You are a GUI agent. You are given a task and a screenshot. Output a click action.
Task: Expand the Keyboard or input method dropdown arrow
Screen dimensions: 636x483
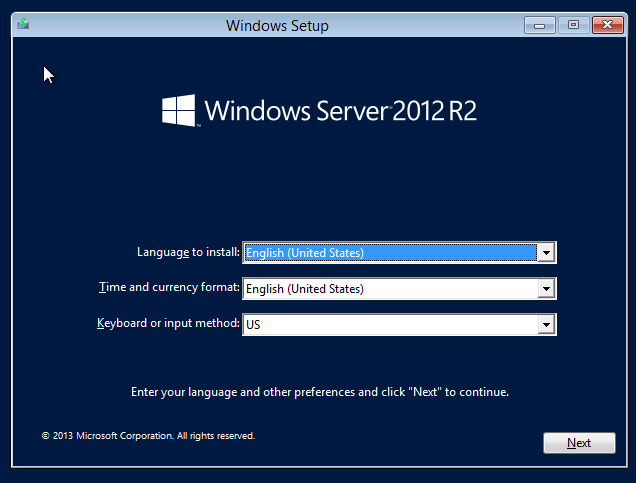[x=545, y=325]
